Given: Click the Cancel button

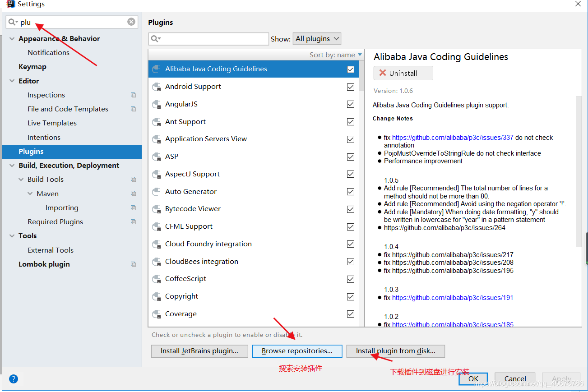Looking at the screenshot, I should [x=515, y=379].
